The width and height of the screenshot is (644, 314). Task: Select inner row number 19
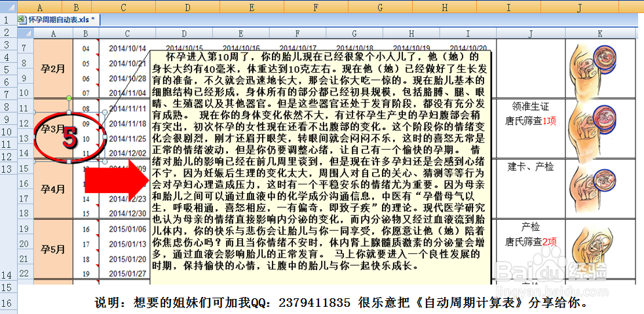pyautogui.click(x=26, y=229)
